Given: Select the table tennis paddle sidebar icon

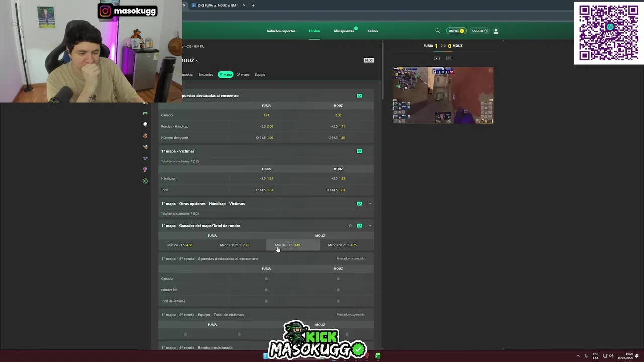Looking at the screenshot, I should click(145, 169).
